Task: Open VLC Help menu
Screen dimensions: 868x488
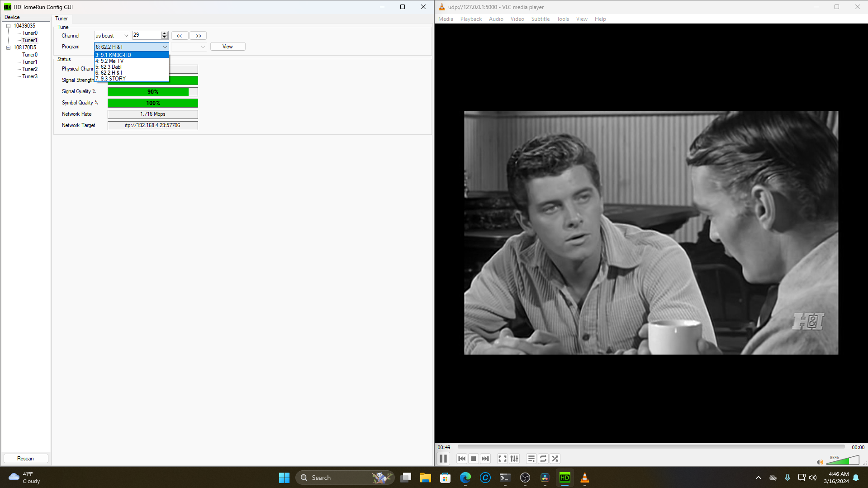Action: click(600, 19)
